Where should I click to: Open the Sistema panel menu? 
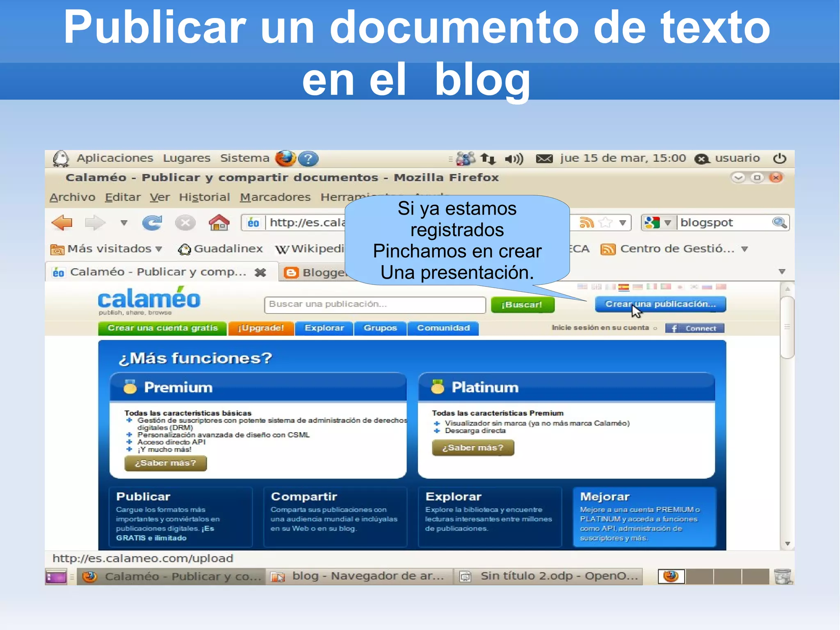[245, 158]
